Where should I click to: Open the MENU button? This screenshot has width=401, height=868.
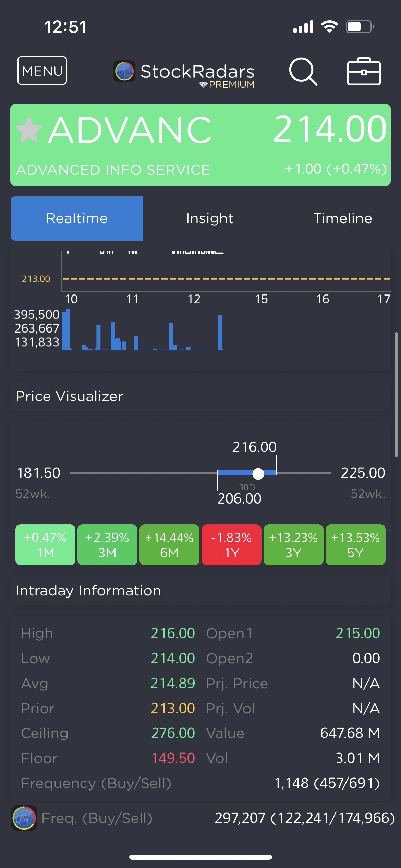[x=42, y=71]
